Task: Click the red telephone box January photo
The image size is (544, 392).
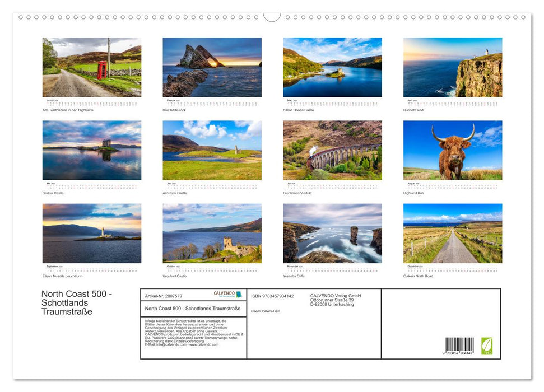Action: pyautogui.click(x=91, y=67)
